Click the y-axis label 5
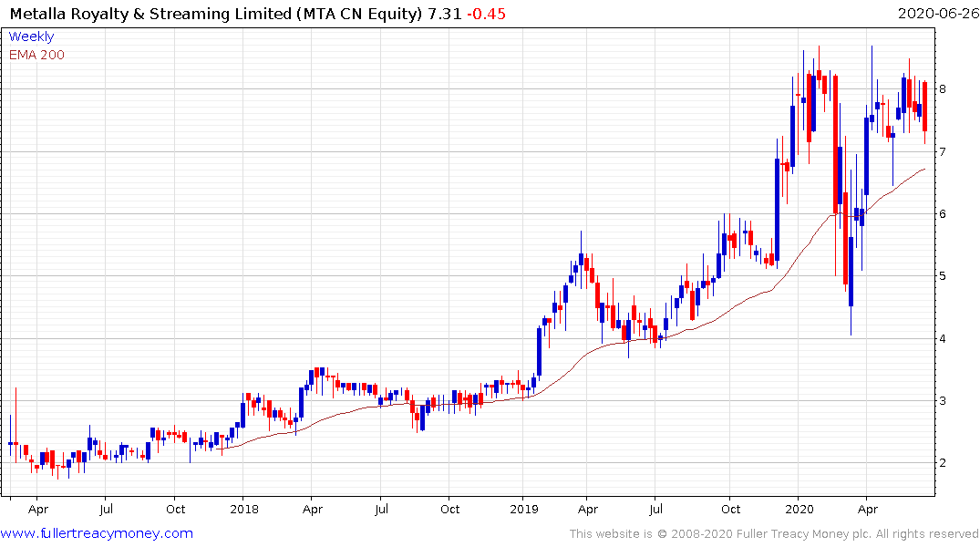The height and width of the screenshot is (547, 980). coord(942,275)
